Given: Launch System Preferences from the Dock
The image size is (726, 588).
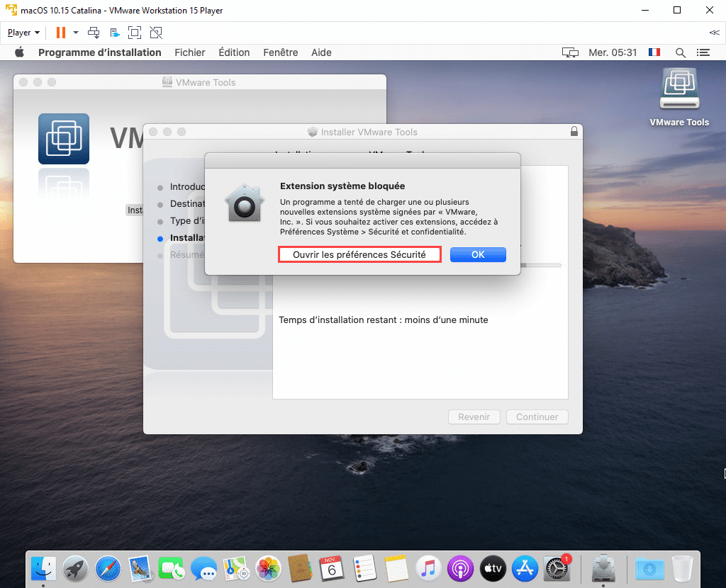Looking at the screenshot, I should point(557,567).
